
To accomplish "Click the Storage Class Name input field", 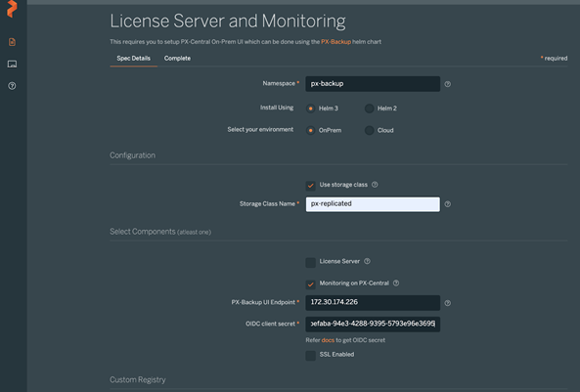I will click(373, 204).
